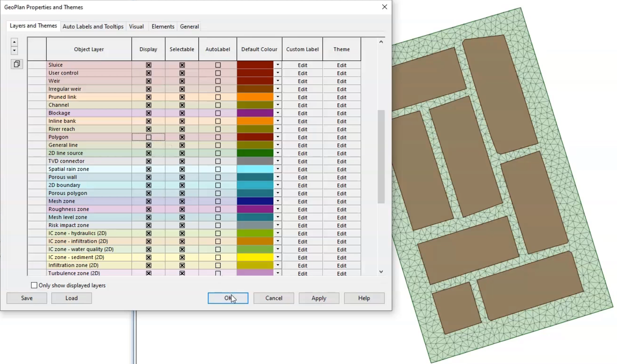Click the grey swatch for TVD connector

click(255, 161)
